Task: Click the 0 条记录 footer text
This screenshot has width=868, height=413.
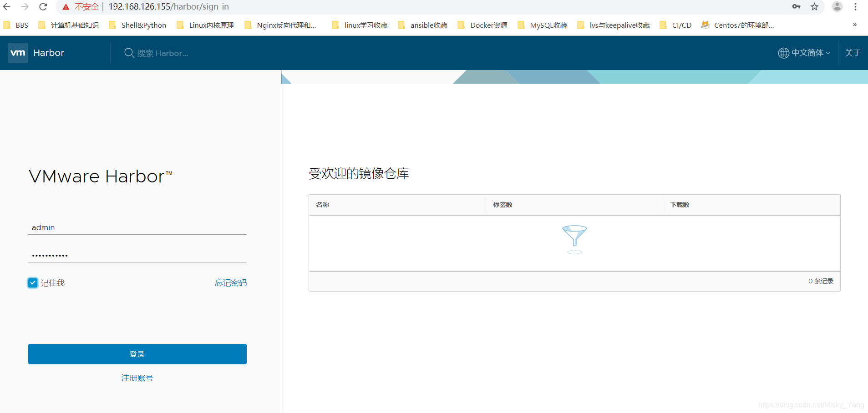Action: [x=821, y=281]
